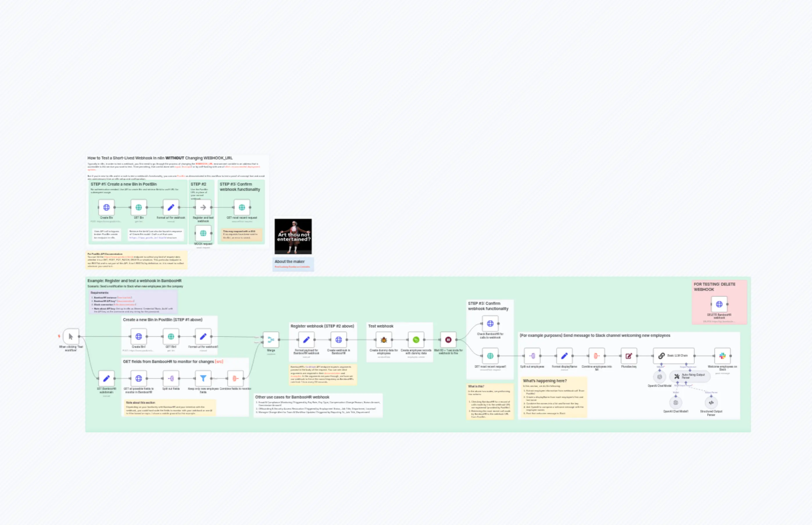Open the Basic LLM Chain node
The height and width of the screenshot is (525, 812).
pyautogui.click(x=673, y=356)
